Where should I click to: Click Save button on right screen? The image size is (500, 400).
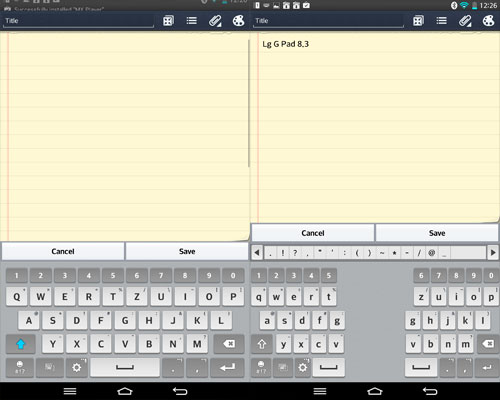pos(437,233)
